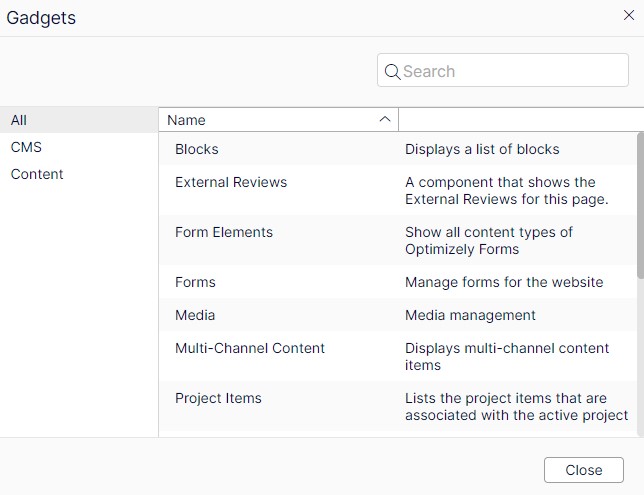
Task: Click the gadget list vertical scrollbar
Action: pyautogui.click(x=640, y=205)
